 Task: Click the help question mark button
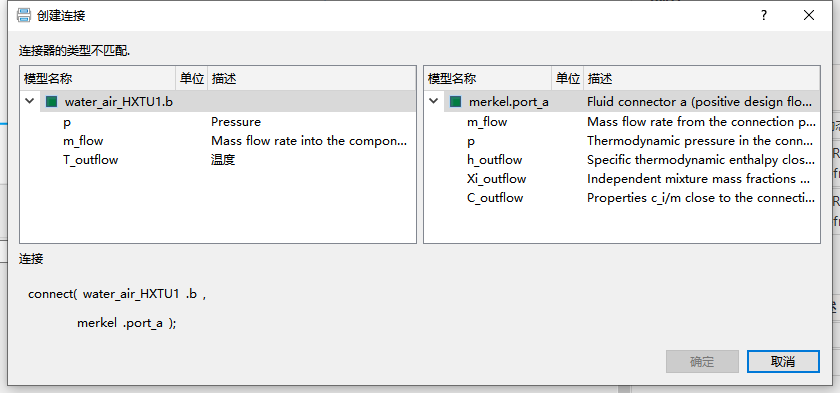(764, 16)
